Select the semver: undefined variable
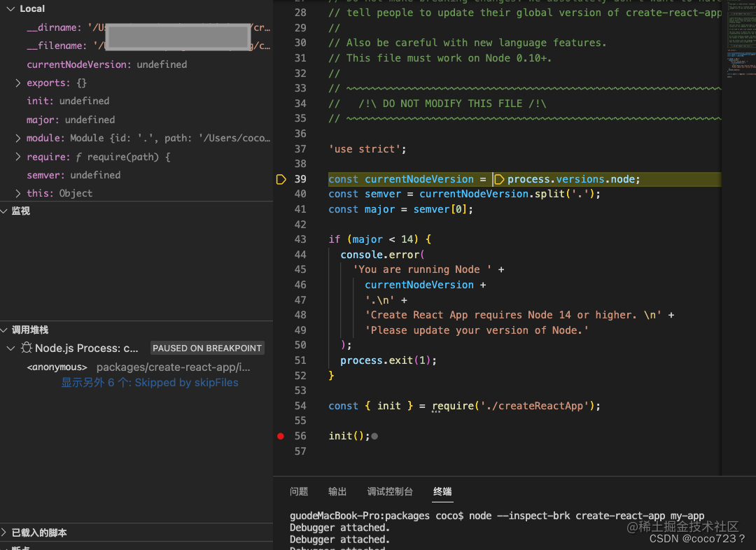 click(x=73, y=175)
